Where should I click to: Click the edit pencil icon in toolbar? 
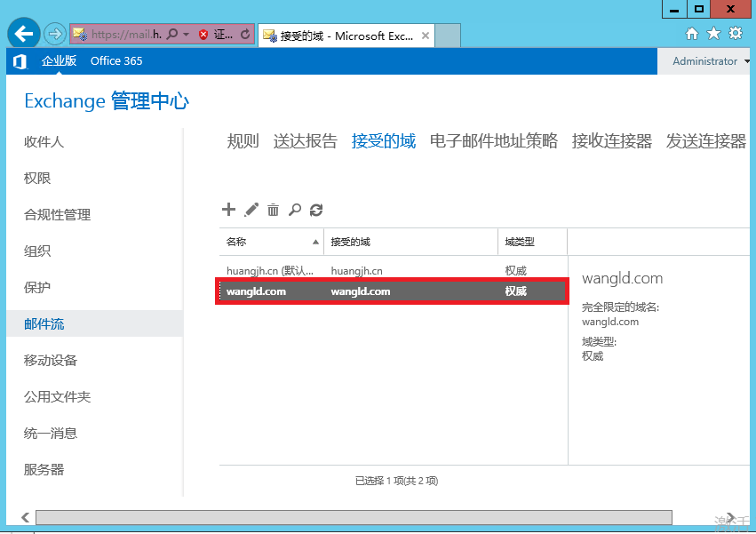click(251, 210)
